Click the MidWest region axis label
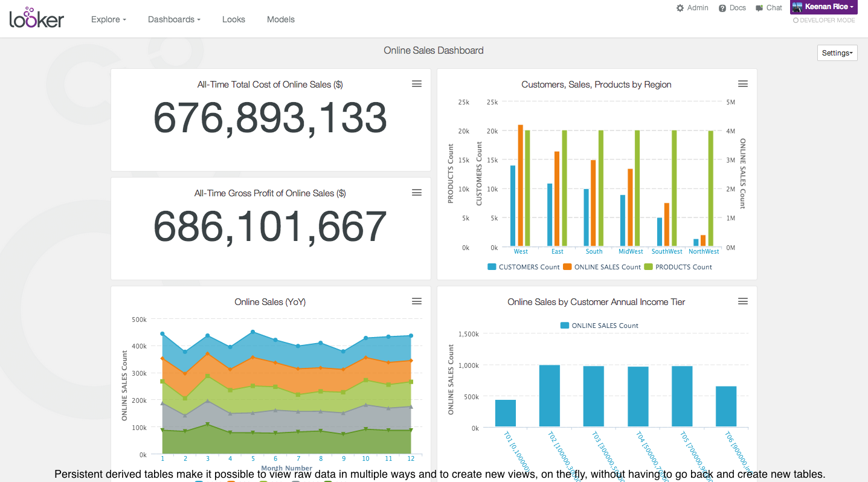Image resolution: width=868 pixels, height=482 pixels. [x=631, y=251]
